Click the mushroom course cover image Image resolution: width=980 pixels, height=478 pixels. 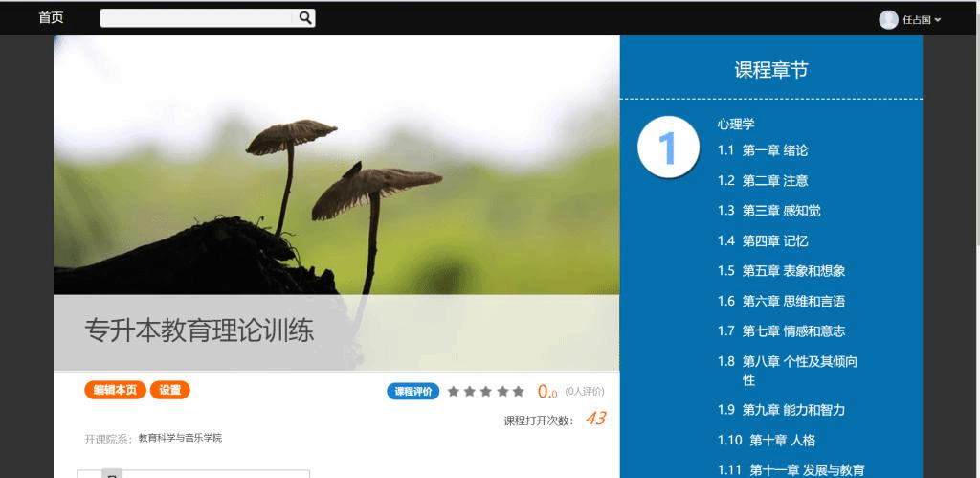(x=336, y=165)
